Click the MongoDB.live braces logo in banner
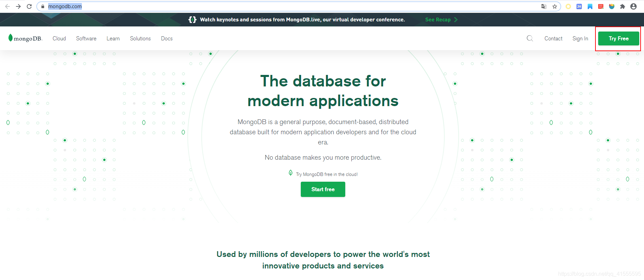 pyautogui.click(x=192, y=20)
